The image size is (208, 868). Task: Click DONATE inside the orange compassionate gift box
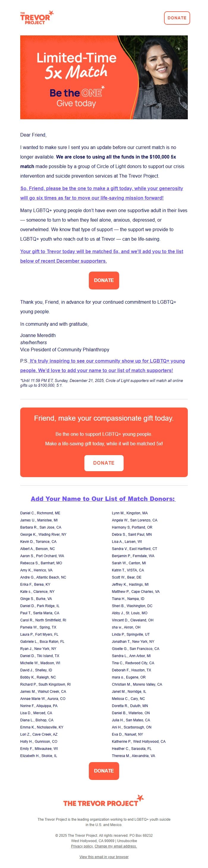click(104, 463)
